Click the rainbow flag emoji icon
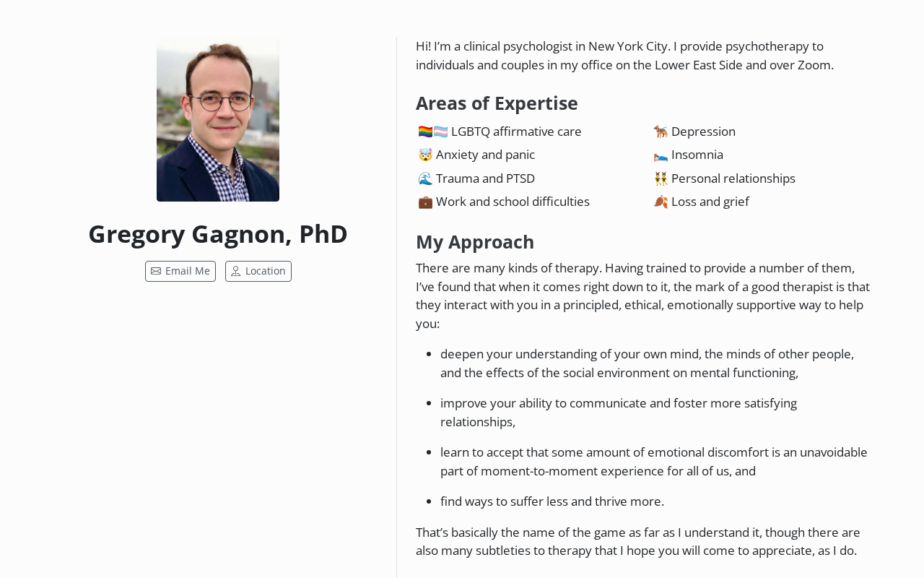The height and width of the screenshot is (578, 924). click(x=425, y=131)
